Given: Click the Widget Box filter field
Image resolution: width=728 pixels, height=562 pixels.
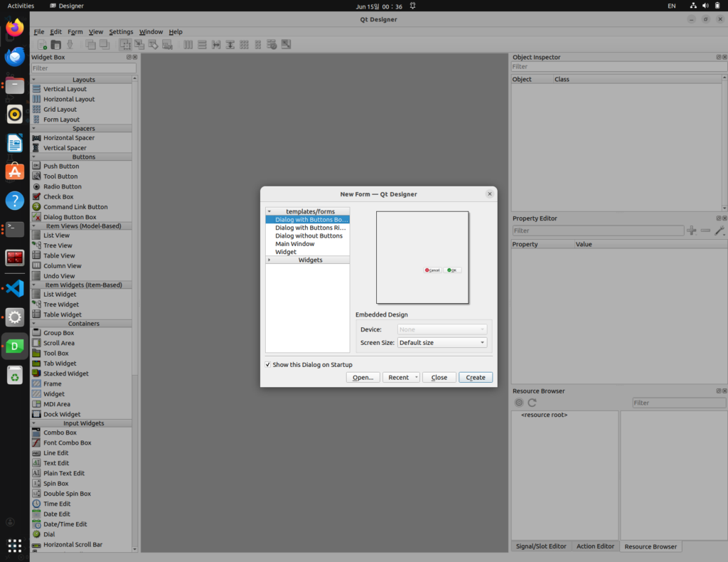Looking at the screenshot, I should coord(84,68).
